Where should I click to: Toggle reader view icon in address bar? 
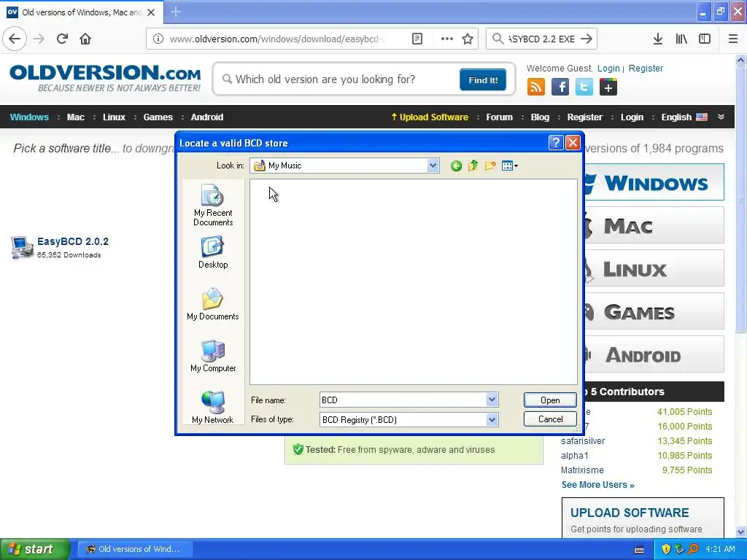[x=417, y=39]
